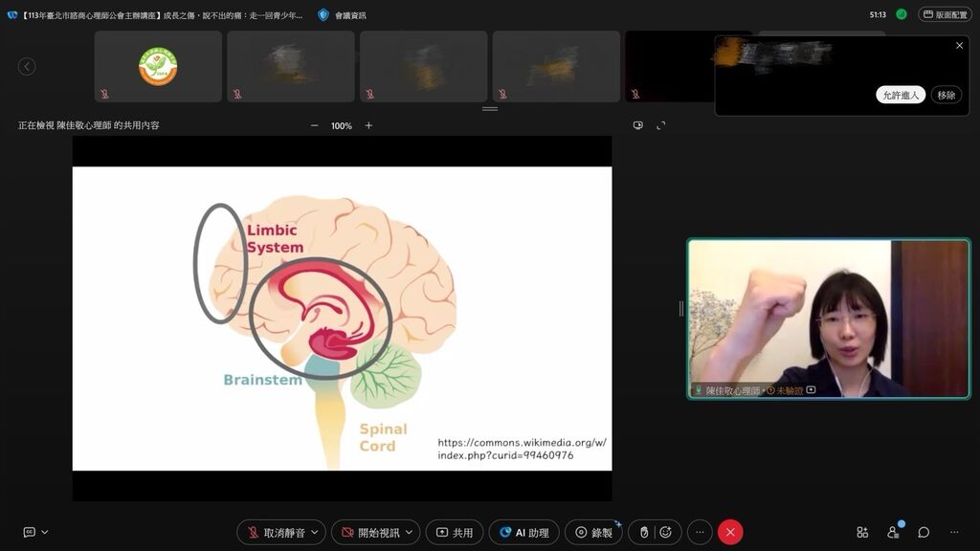Click the 100% zoom level value
The image size is (980, 551).
coord(342,125)
